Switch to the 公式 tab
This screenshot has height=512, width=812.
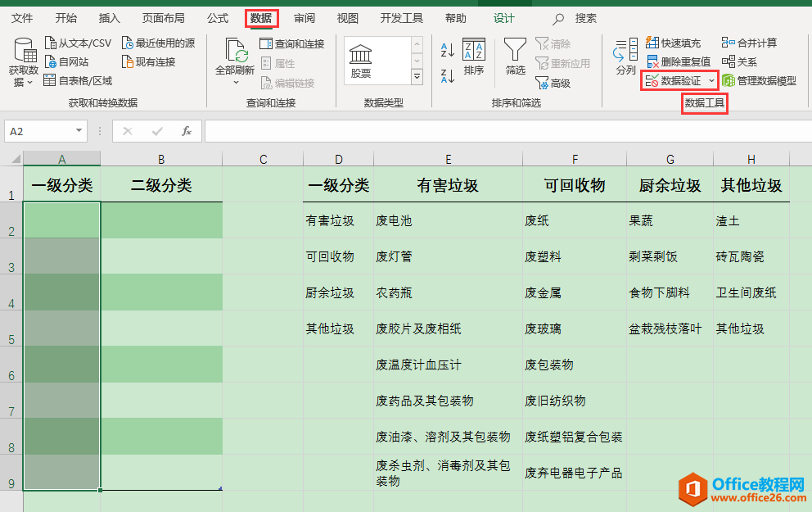[x=218, y=19]
